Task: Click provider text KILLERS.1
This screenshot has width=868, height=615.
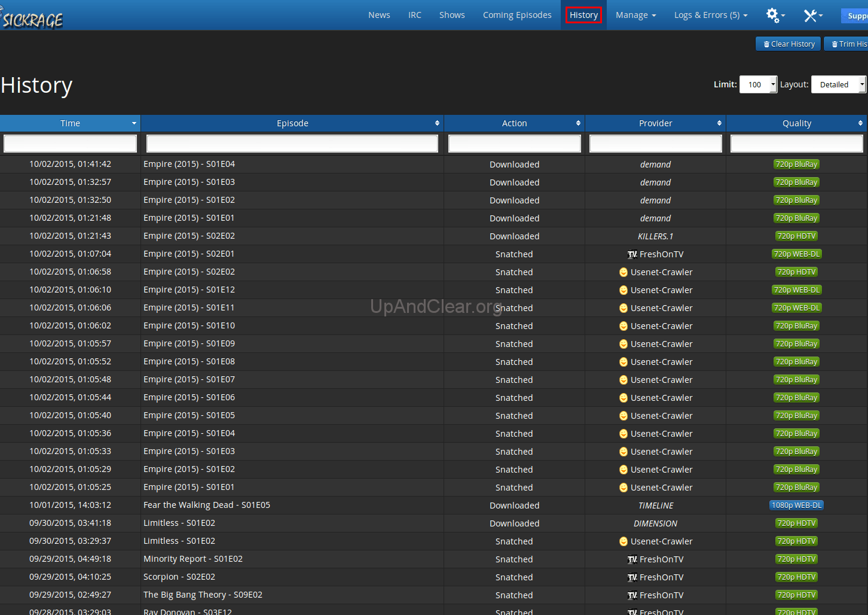Action: [656, 236]
